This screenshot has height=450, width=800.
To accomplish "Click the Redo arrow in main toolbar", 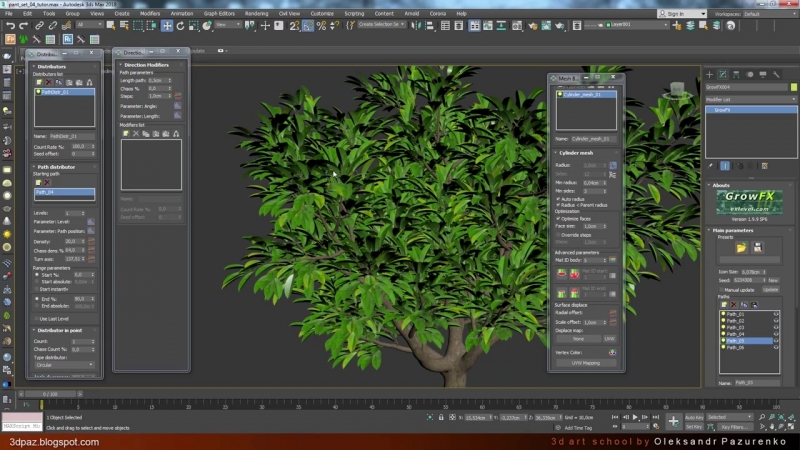I will (x=23, y=25).
